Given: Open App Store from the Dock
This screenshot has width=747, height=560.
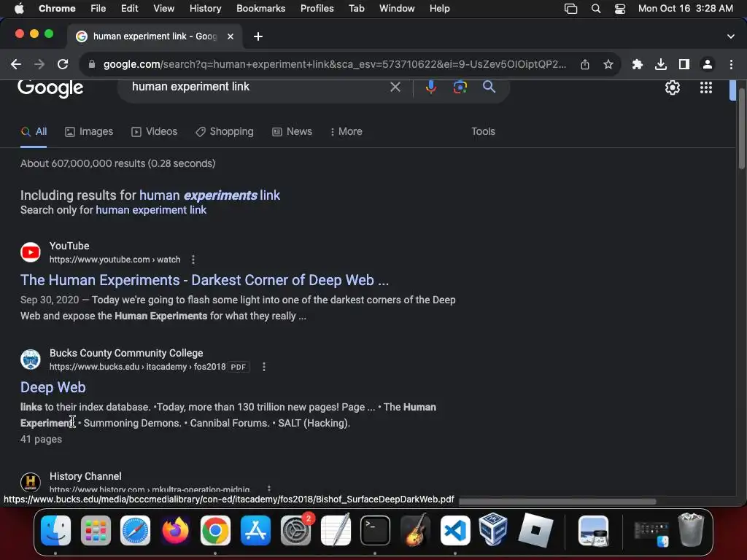Looking at the screenshot, I should [255, 531].
